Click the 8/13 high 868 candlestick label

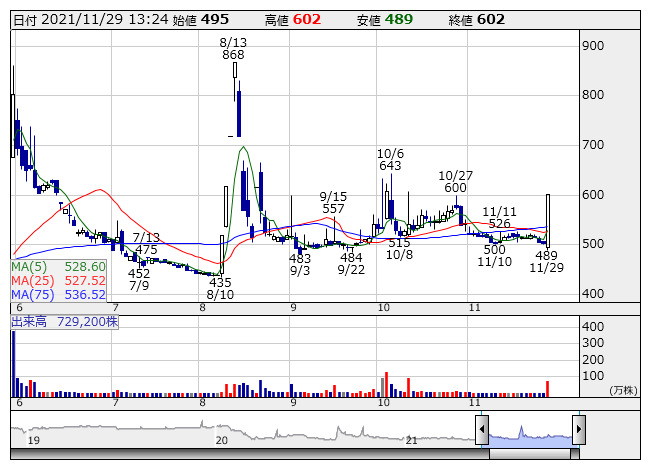(233, 48)
